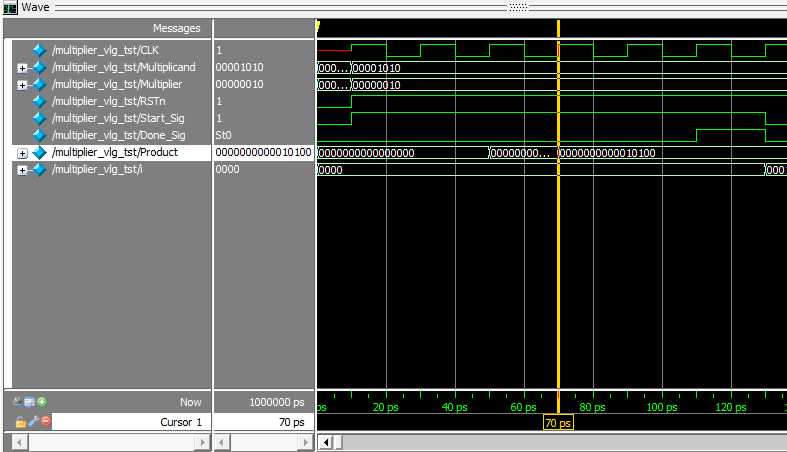This screenshot has height=452, width=787.
Task: Select the Product signal diamond icon
Action: [39, 153]
